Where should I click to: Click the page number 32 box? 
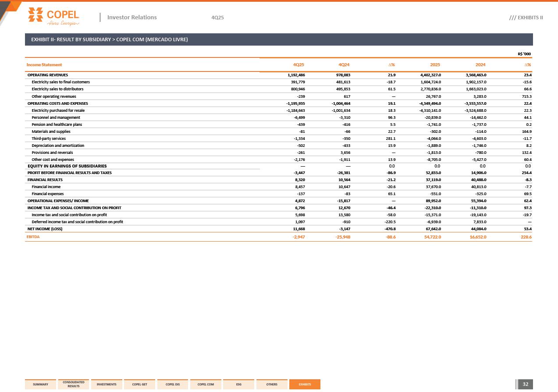point(526,385)
